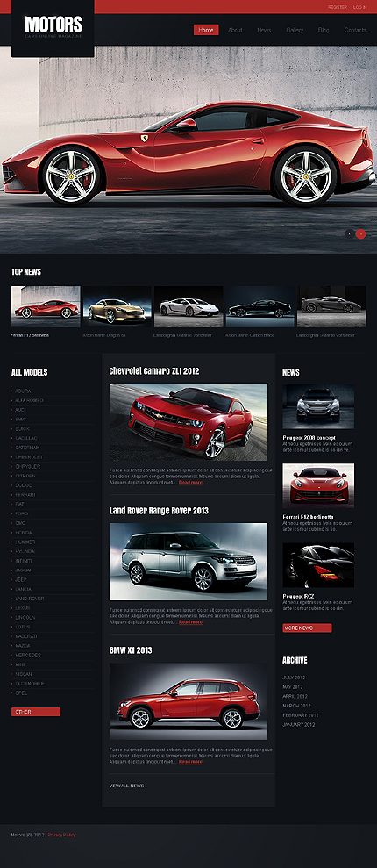Select Ferrari in All Models list
This screenshot has width=377, height=868.
point(25,494)
